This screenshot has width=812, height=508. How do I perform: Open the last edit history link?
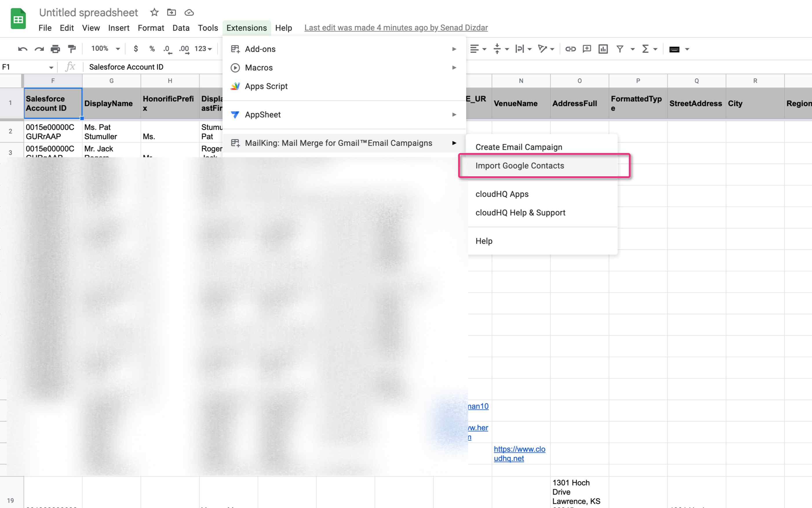tap(396, 28)
